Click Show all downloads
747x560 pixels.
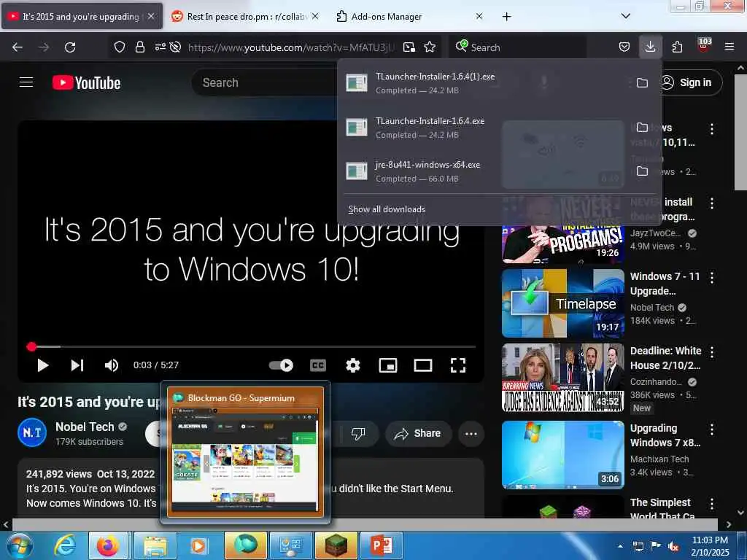coord(387,209)
